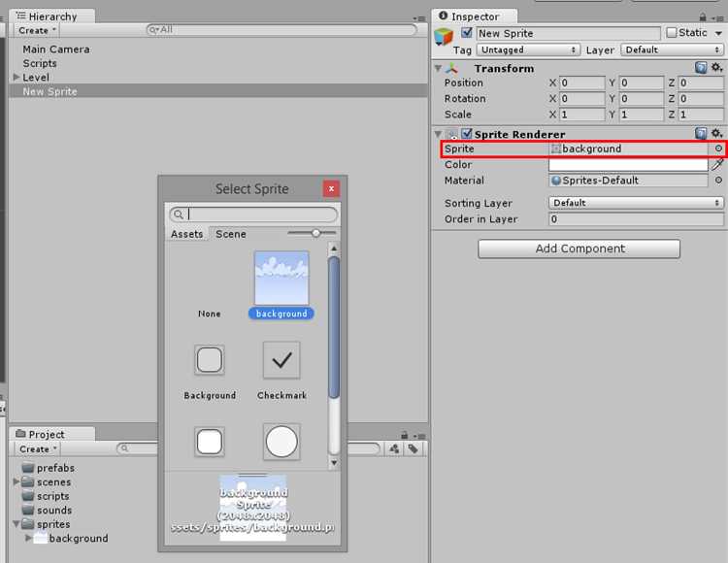Viewport: 728px width, 563px height.
Task: Click the Add Component button
Action: click(x=579, y=248)
